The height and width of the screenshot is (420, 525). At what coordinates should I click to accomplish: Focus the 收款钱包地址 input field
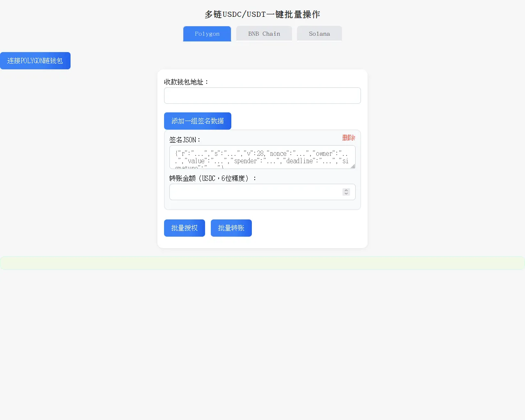[x=262, y=96]
